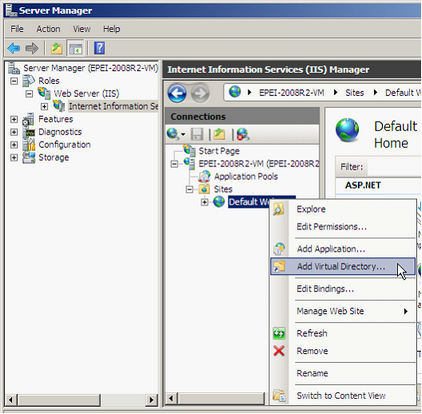This screenshot has height=414, width=422.
Task: Open the Manage Web Site submenu
Action: click(343, 311)
